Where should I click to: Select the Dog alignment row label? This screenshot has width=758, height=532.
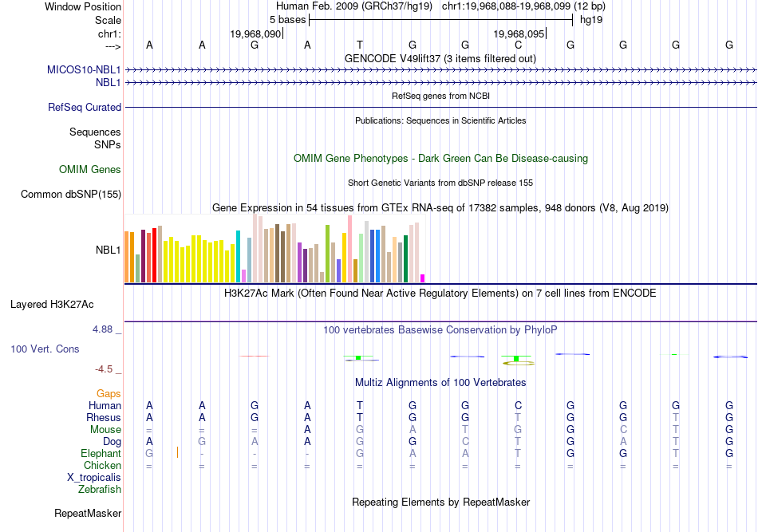(112, 442)
